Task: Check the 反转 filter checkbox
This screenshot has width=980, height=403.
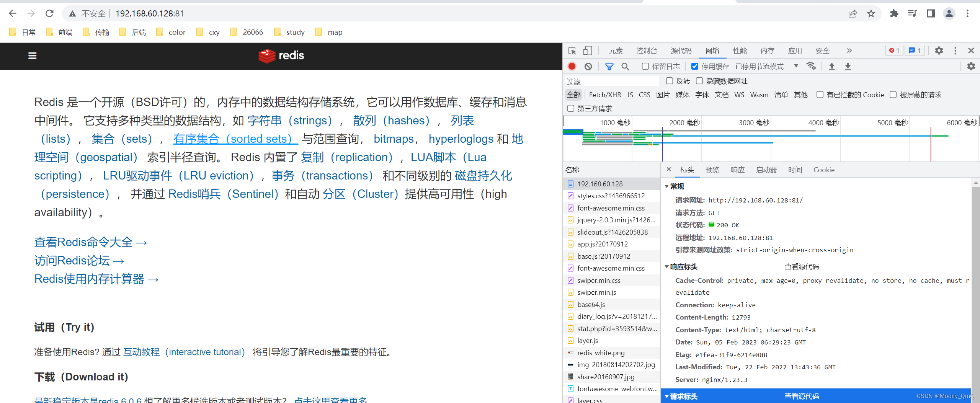Action: [x=670, y=81]
